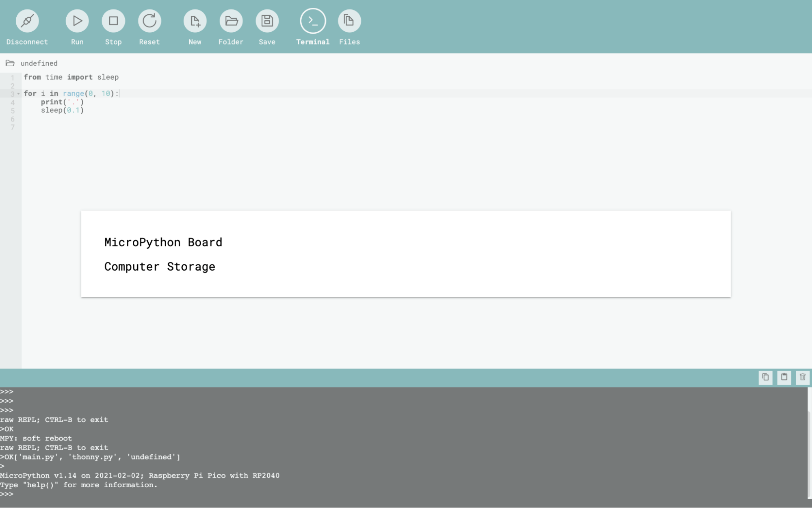Click the Disconnect plug icon
The width and height of the screenshot is (812, 508).
pyautogui.click(x=27, y=21)
